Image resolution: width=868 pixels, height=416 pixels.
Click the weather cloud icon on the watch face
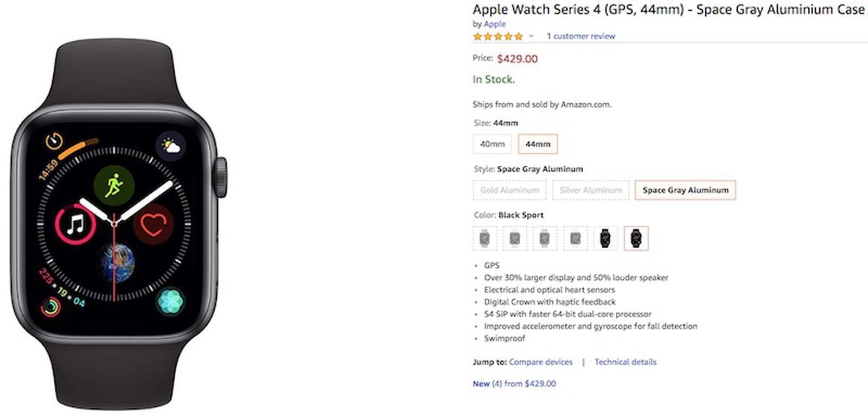[x=169, y=144]
